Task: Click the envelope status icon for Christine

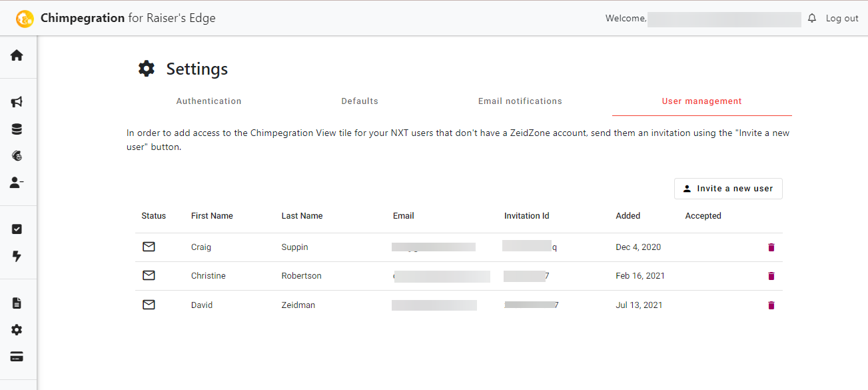Action: pyautogui.click(x=149, y=275)
